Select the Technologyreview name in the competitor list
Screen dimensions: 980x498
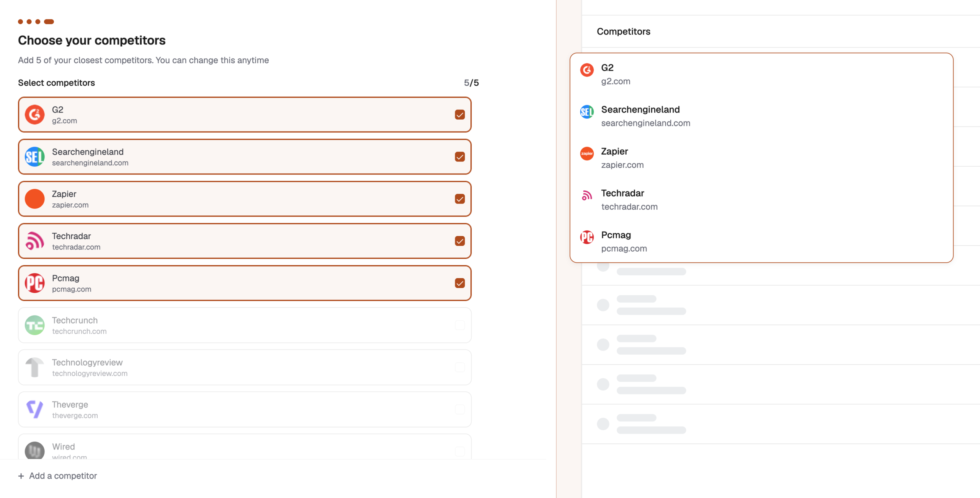pos(87,362)
